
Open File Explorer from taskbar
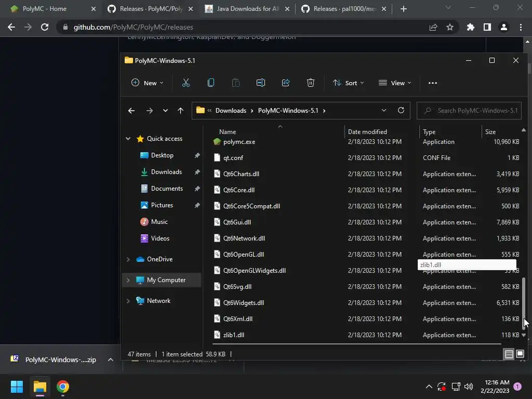[x=39, y=387]
